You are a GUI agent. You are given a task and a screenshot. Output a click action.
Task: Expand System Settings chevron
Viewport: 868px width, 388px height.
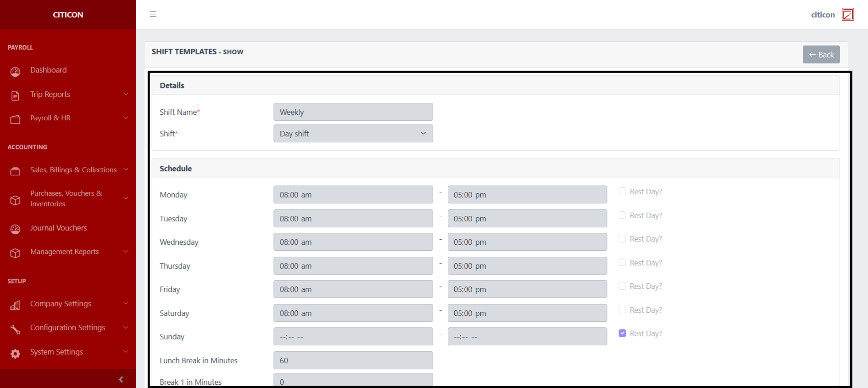[126, 352]
